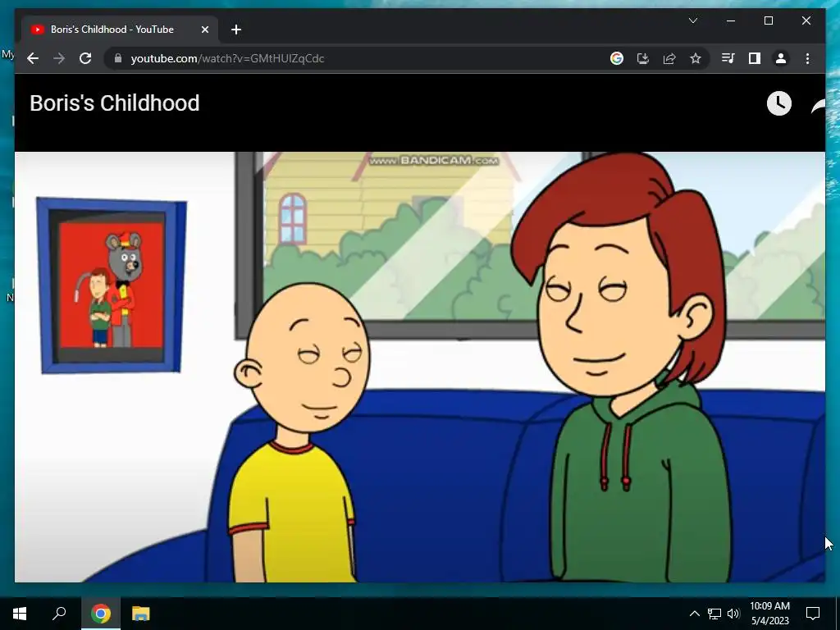
Task: Open Chrome's three-dot menu
Action: (807, 58)
